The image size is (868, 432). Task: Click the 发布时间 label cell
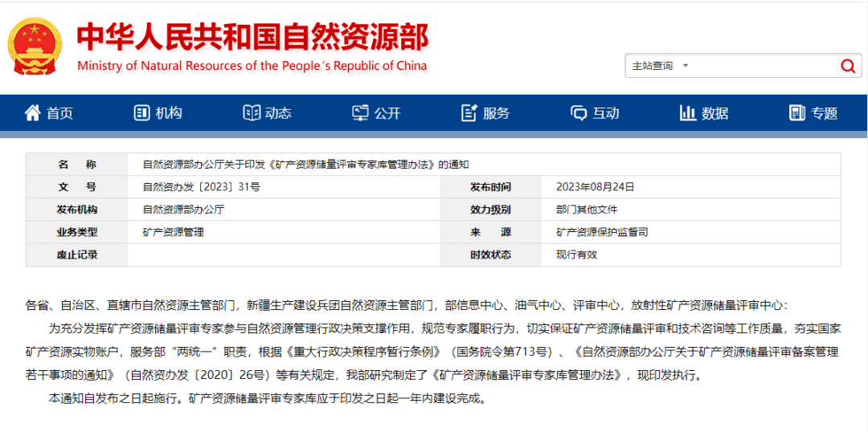coord(490,187)
